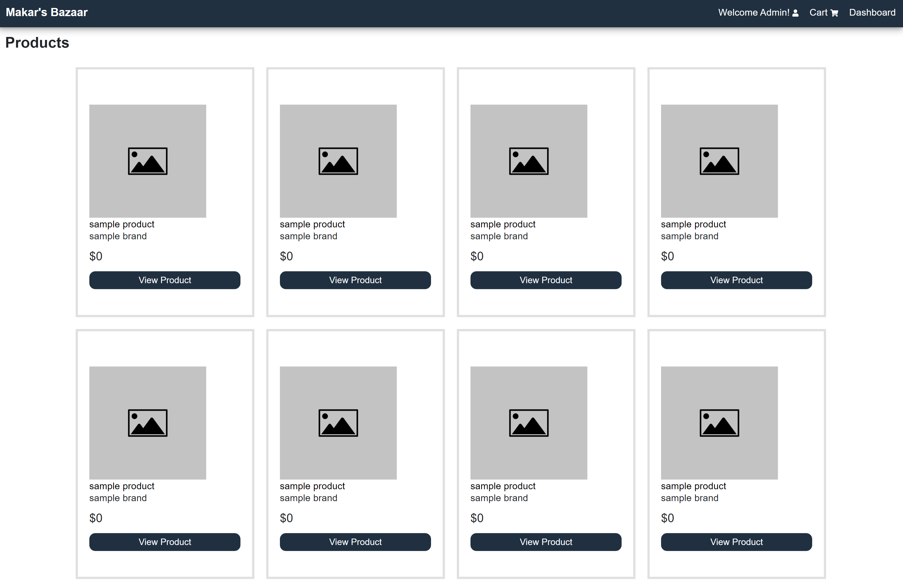Click image placeholder icon of fourth top-row product

pos(719,161)
